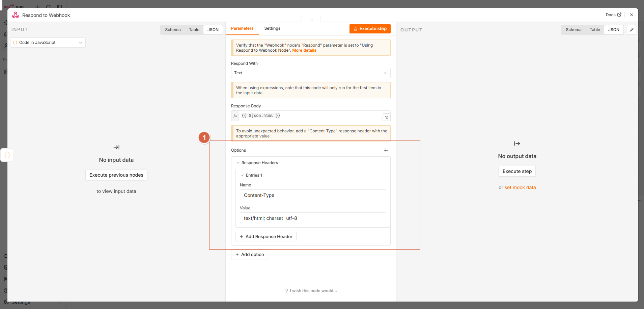Open the Parameters tab
The image size is (644, 309).
tap(242, 28)
